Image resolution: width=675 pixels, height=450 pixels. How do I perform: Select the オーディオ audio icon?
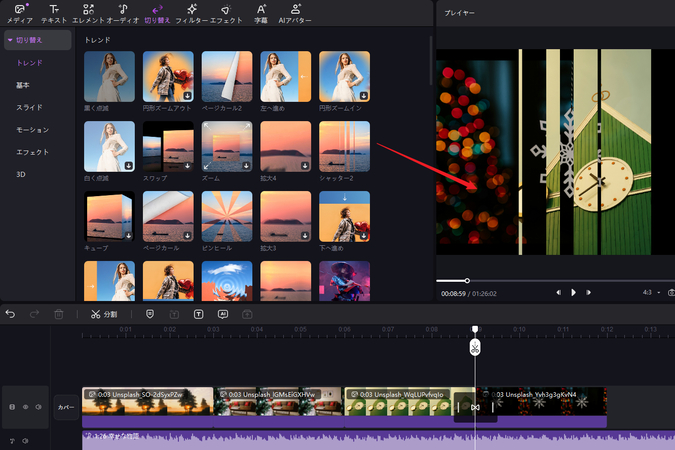click(x=122, y=13)
